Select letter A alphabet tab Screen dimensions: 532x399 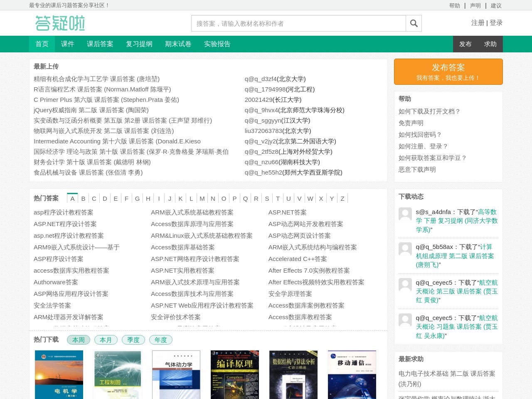(x=72, y=198)
